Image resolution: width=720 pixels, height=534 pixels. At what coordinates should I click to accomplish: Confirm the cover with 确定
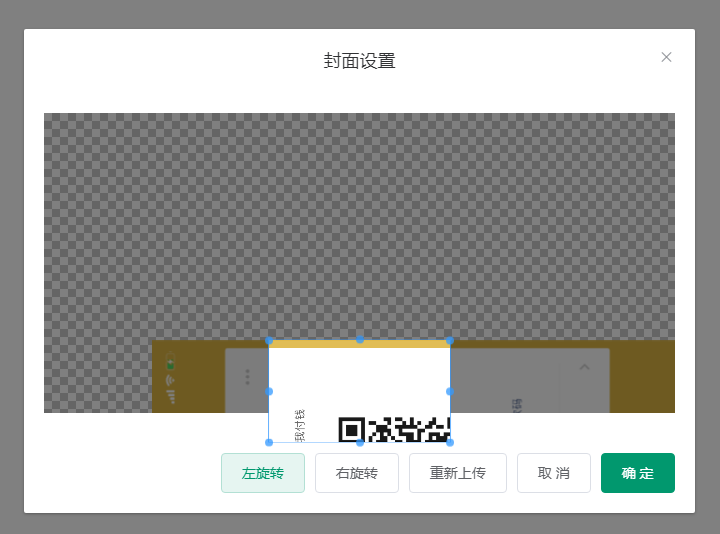[638, 473]
